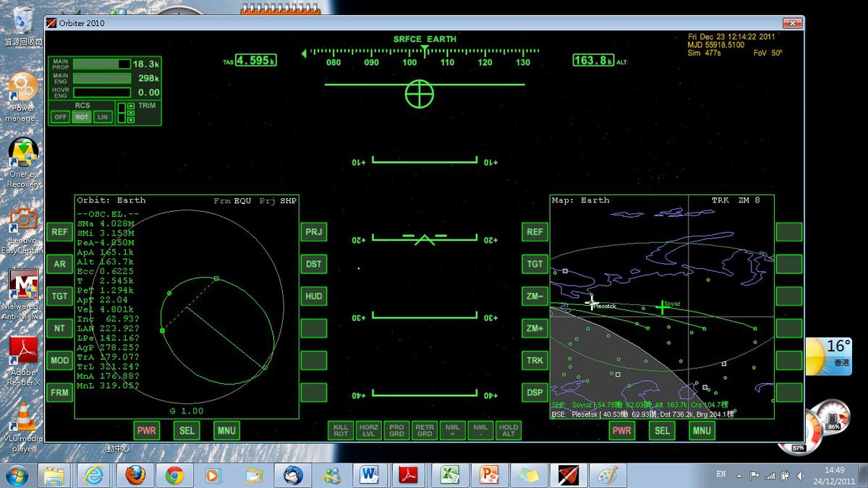
Task: Zoom out with ZM- on Map MFD
Action: point(535,296)
